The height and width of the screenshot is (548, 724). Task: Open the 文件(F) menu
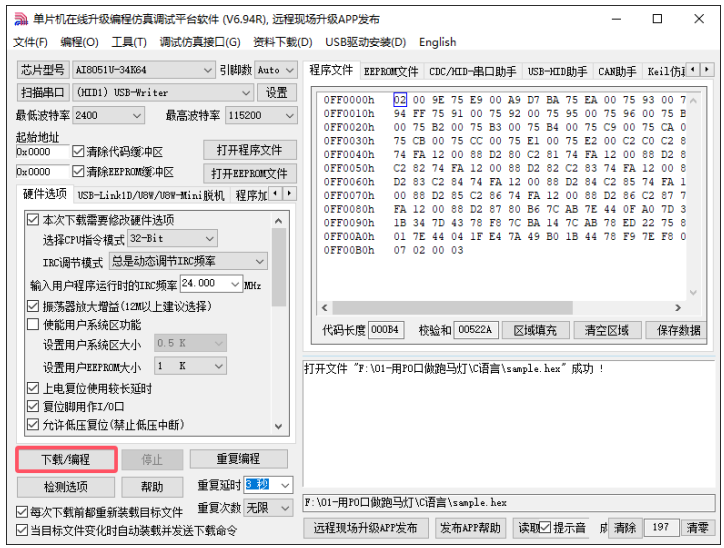tap(30, 42)
